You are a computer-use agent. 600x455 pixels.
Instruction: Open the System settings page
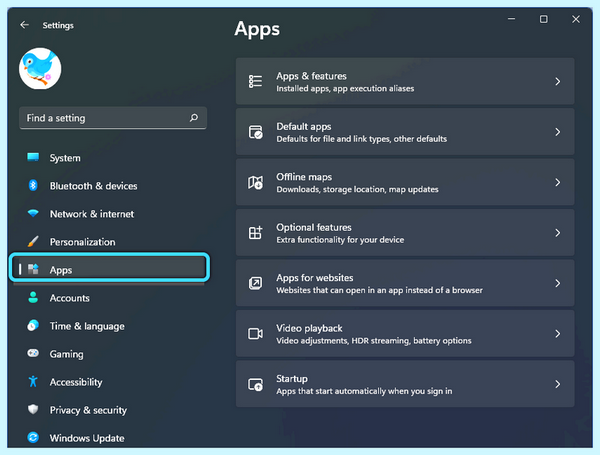(65, 158)
